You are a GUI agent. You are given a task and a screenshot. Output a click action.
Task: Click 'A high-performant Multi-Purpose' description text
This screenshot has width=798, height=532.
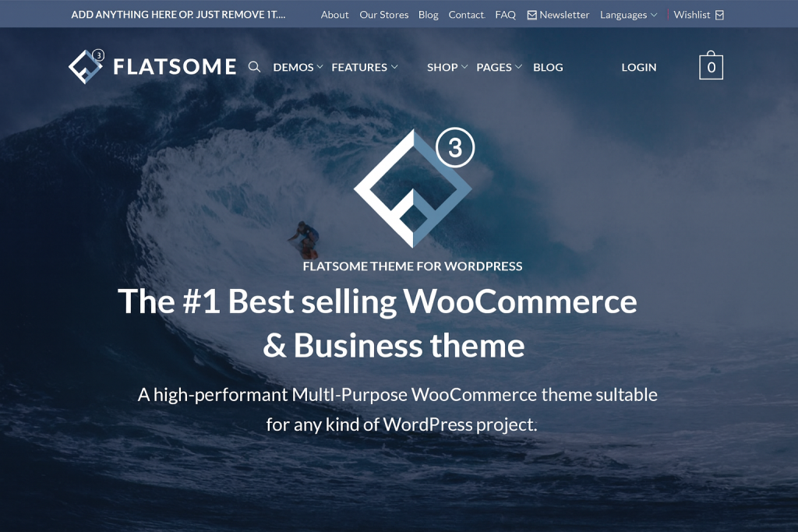point(397,395)
